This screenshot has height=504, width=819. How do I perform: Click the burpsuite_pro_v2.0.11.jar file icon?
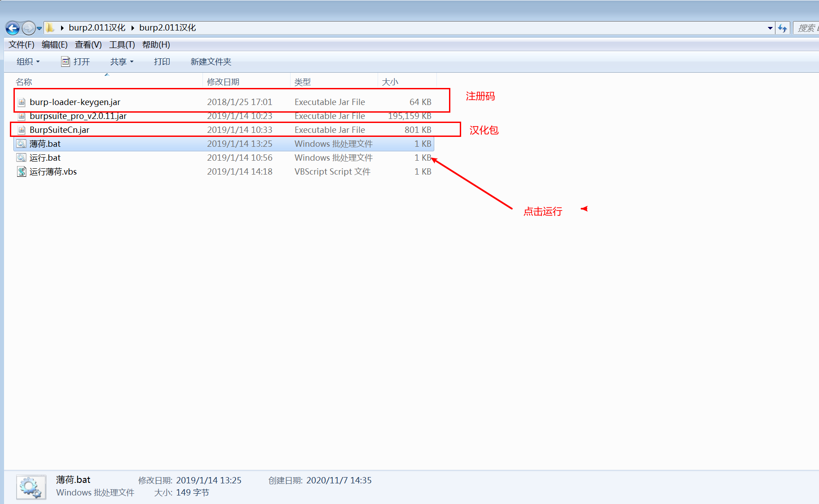tap(22, 116)
